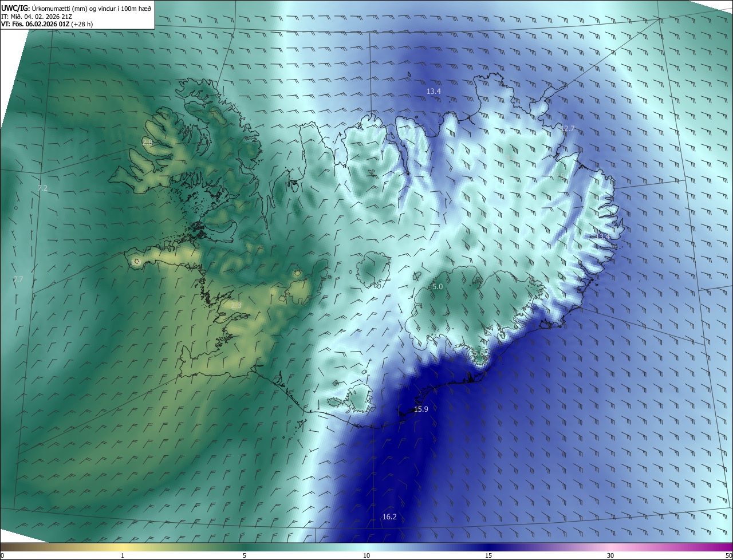Click the 15.9 value on the south coast
This screenshot has height=560, width=733.
tap(421, 409)
